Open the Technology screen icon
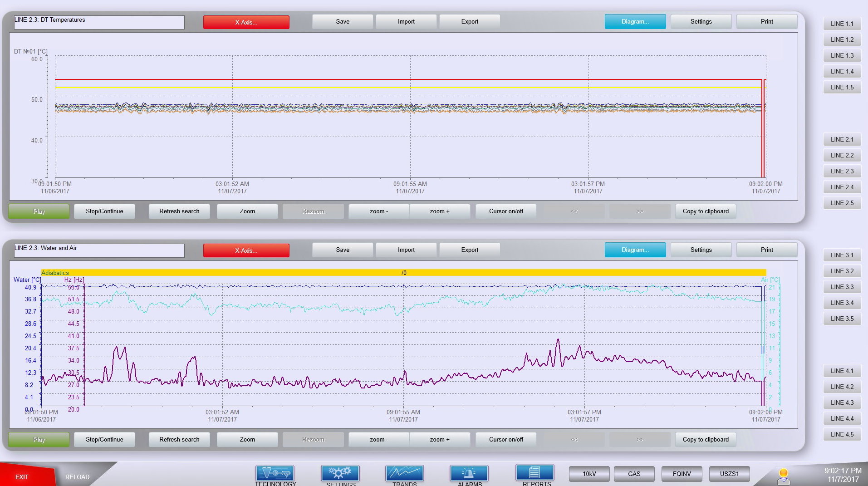 (275, 473)
